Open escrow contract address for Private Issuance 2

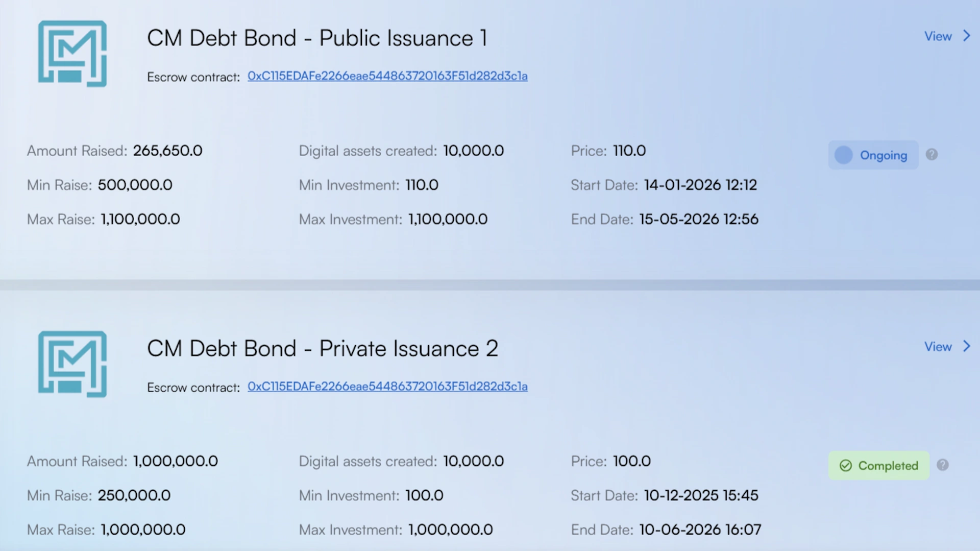click(x=387, y=387)
